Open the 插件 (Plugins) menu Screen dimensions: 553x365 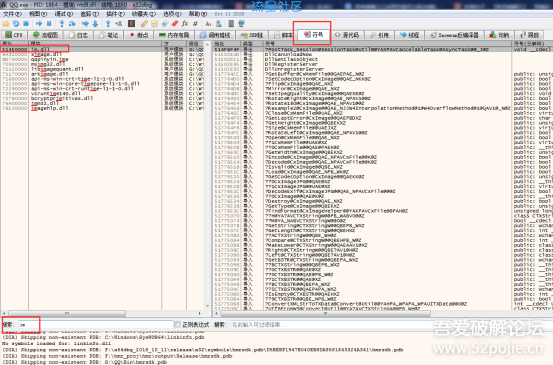click(115, 14)
